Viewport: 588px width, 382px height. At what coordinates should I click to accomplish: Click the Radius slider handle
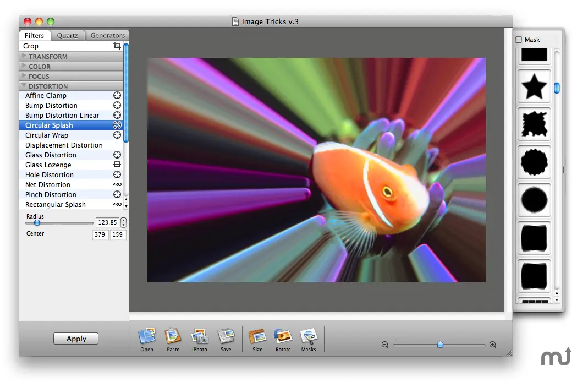[37, 223]
